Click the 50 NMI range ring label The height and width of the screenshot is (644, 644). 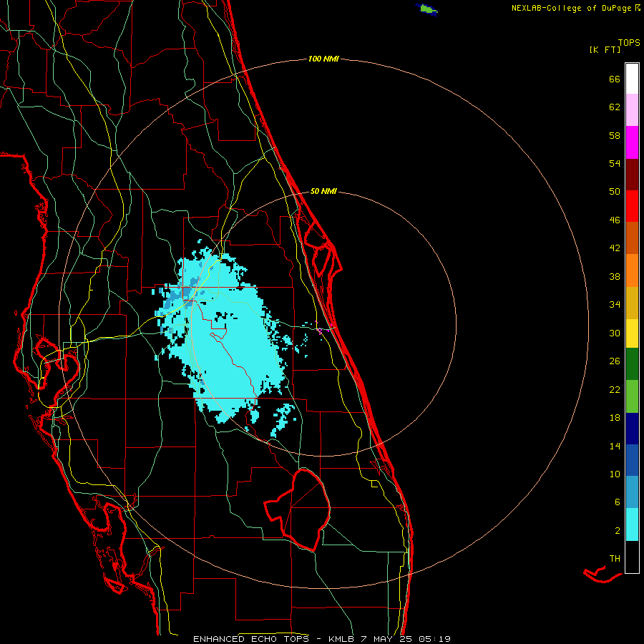tap(323, 191)
